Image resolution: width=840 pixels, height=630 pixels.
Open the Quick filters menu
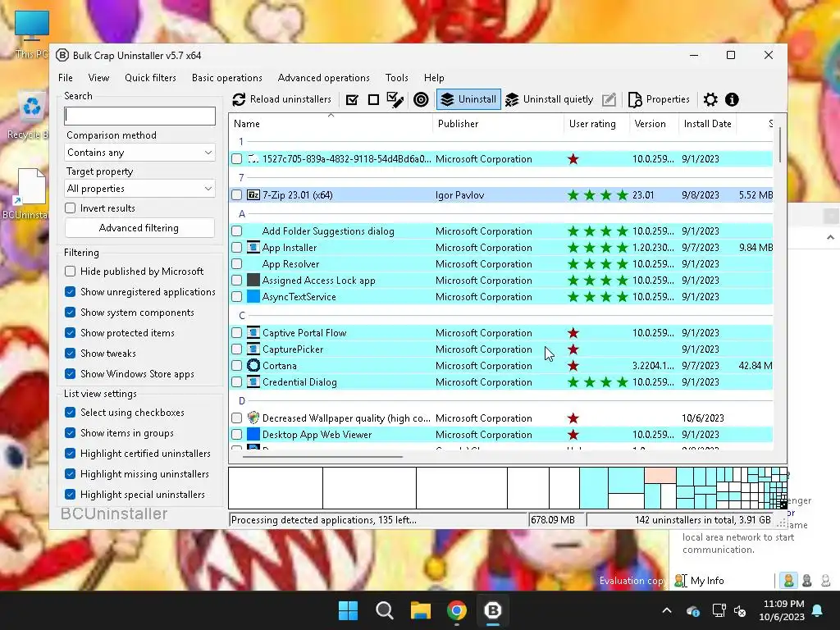pos(151,78)
